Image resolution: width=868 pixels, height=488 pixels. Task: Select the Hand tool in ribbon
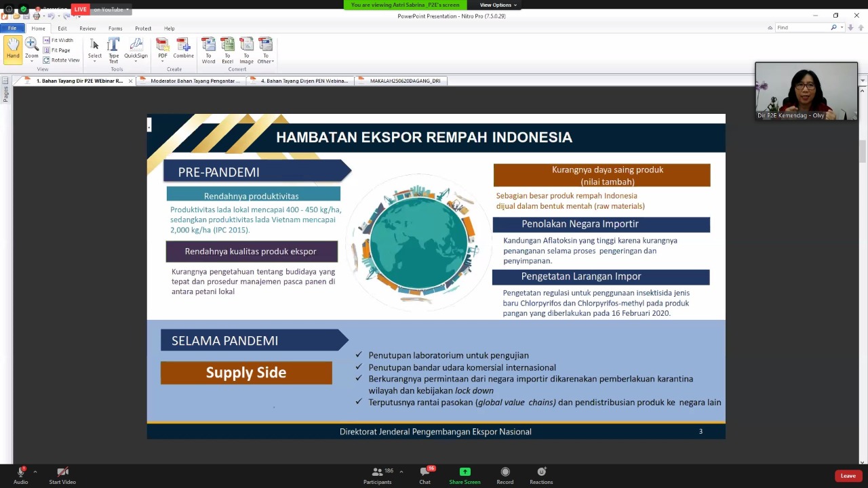click(x=13, y=48)
